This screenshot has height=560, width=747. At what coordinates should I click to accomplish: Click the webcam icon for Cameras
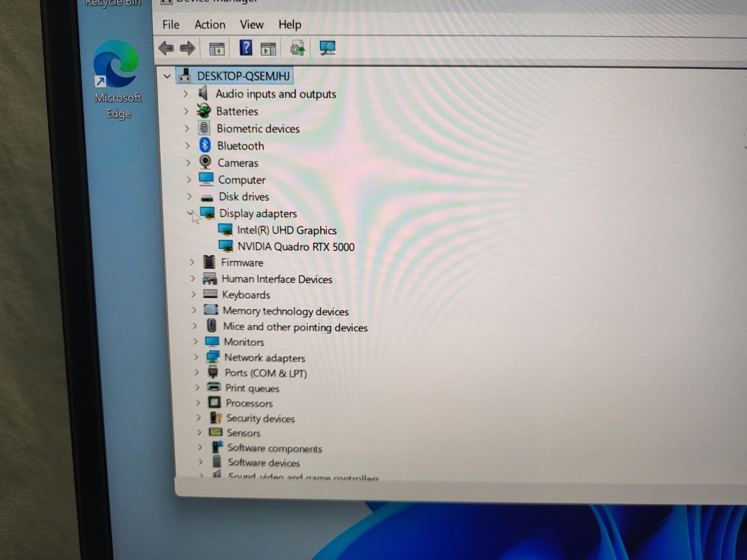tap(205, 162)
